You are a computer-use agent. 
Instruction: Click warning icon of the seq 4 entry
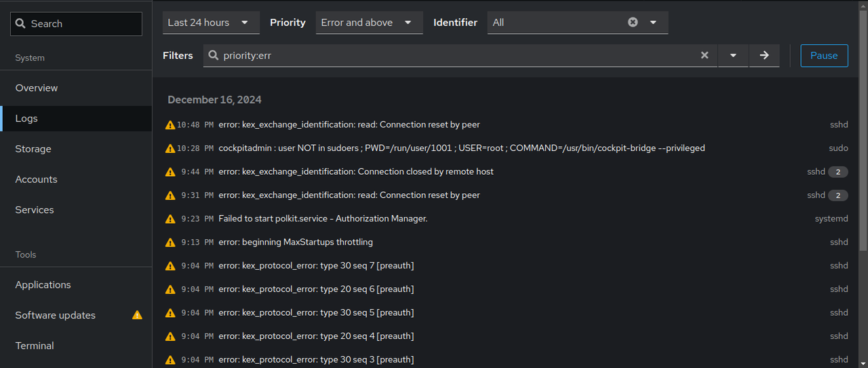170,336
